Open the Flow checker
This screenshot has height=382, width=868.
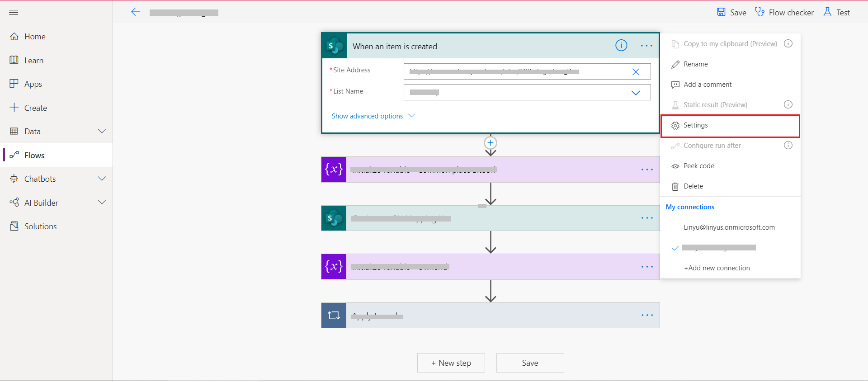784,13
